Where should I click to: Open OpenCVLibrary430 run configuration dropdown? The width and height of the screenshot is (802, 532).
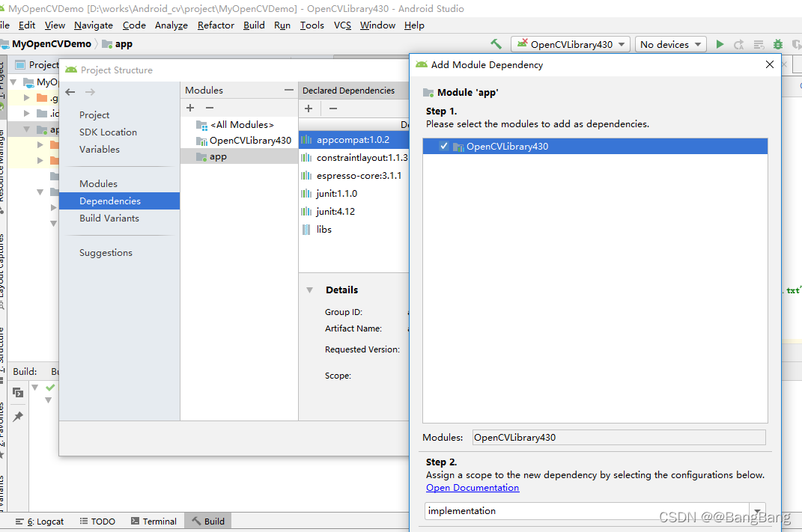[x=570, y=44]
